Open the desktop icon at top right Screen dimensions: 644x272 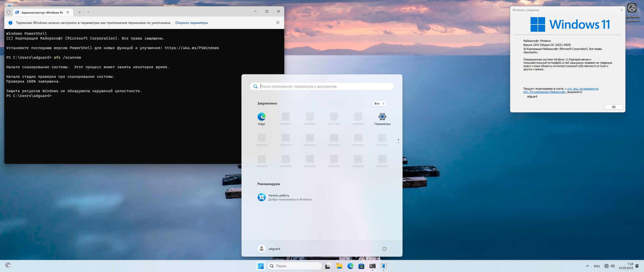(x=632, y=13)
